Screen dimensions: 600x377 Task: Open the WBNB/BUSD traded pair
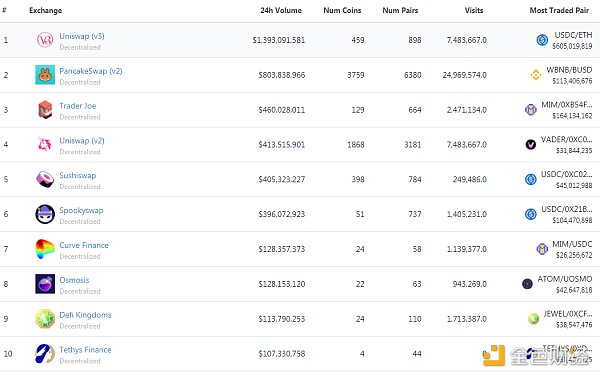[x=569, y=70]
